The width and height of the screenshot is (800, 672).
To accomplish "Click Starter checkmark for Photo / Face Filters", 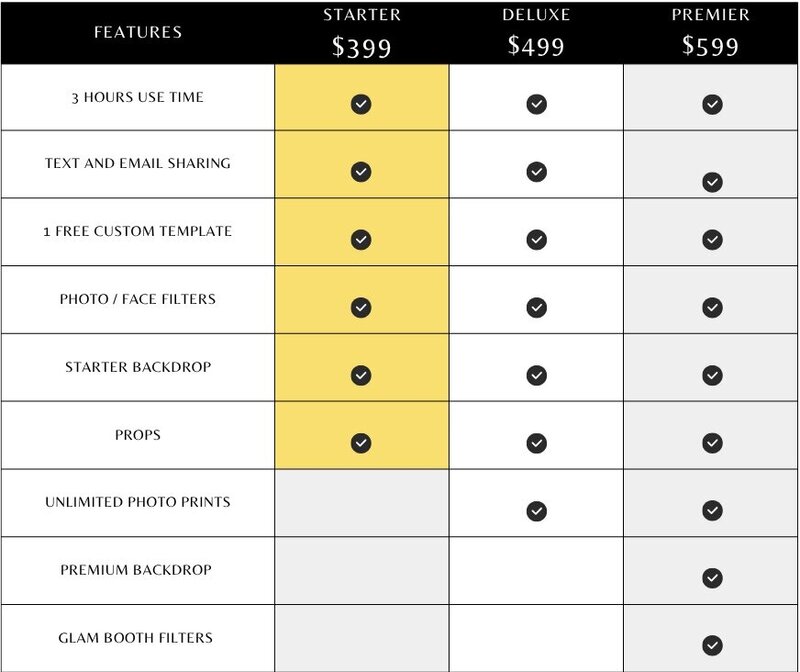I will 361,308.
